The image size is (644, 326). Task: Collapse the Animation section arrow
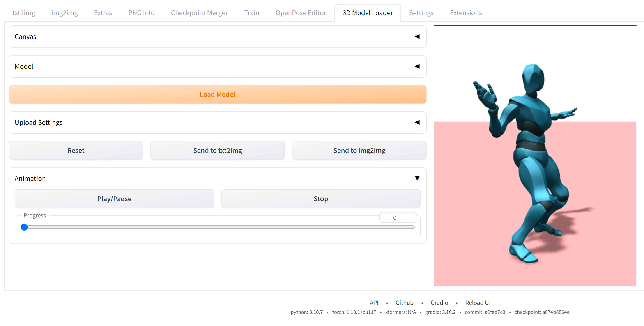[x=417, y=178]
